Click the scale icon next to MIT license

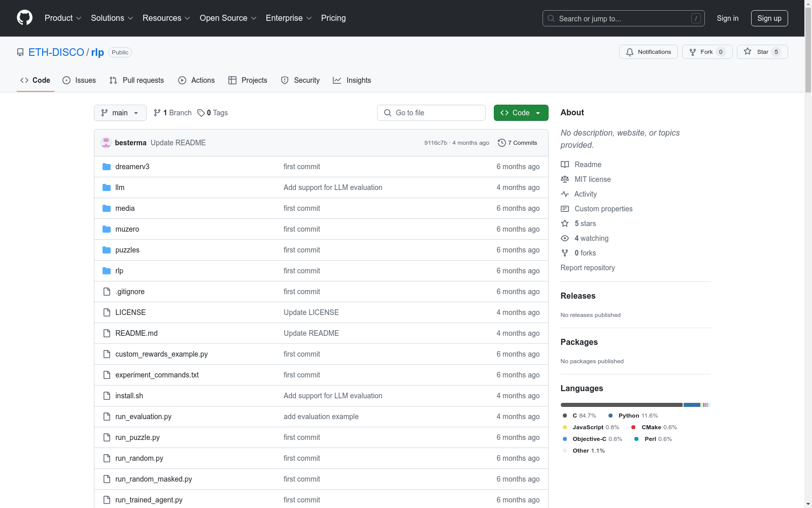coord(565,179)
